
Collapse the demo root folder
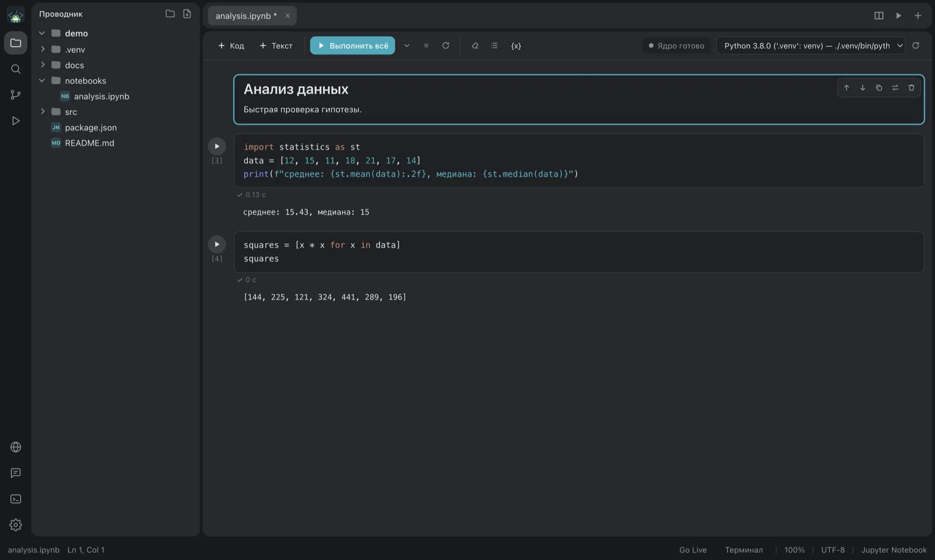tap(42, 33)
